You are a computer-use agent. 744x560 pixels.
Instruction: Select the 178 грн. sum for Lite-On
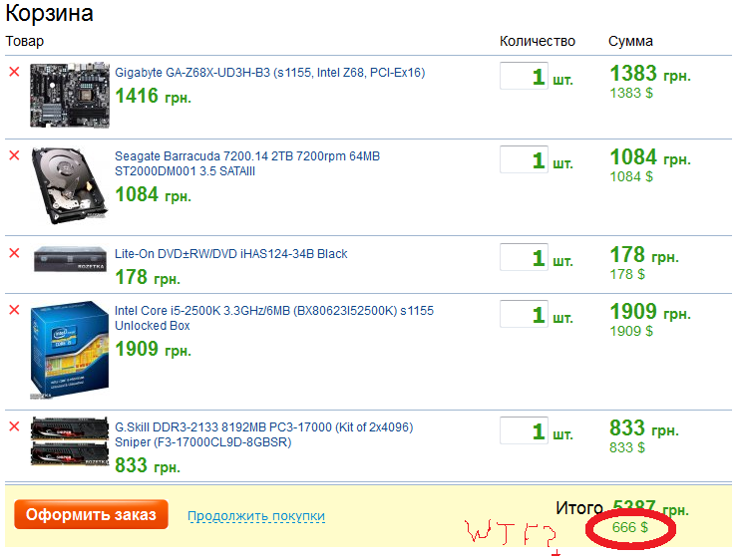644,255
